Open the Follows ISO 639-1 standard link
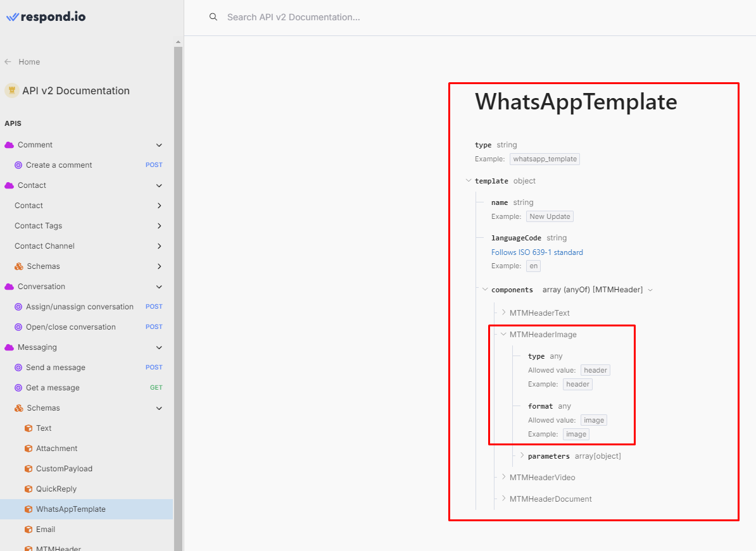This screenshot has width=756, height=551. click(537, 252)
